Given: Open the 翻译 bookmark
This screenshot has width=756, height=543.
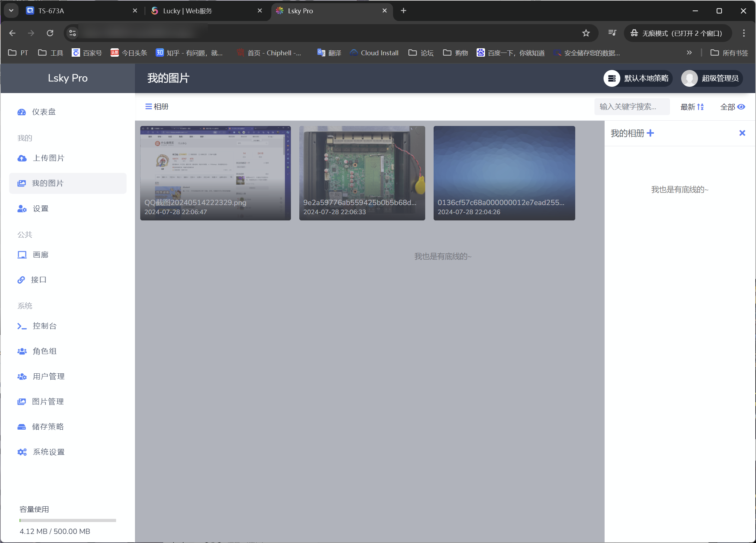Looking at the screenshot, I should tap(329, 53).
